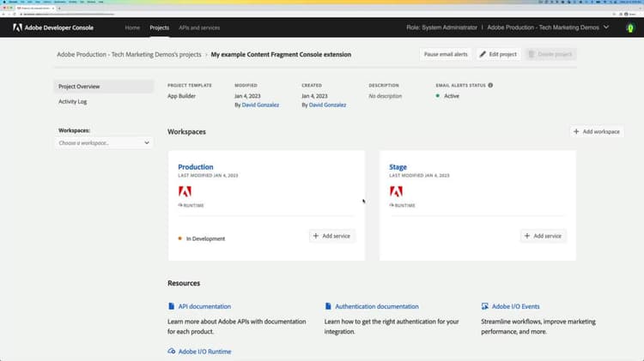Open the Production workspace link
The image size is (644, 361).
(x=196, y=167)
